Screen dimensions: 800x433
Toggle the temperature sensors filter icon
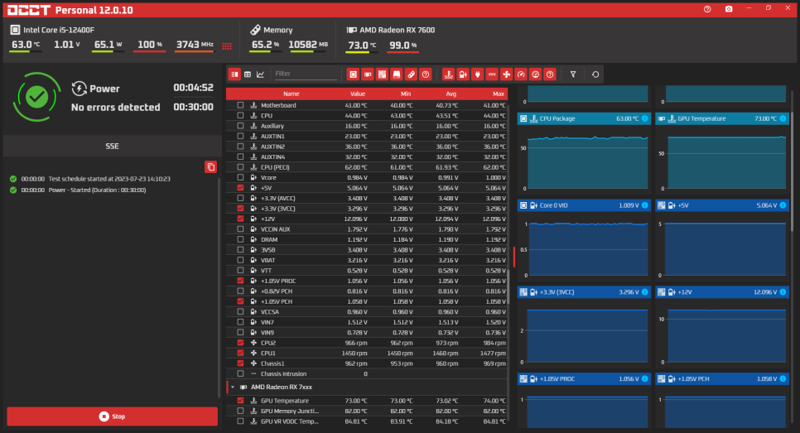(x=448, y=74)
